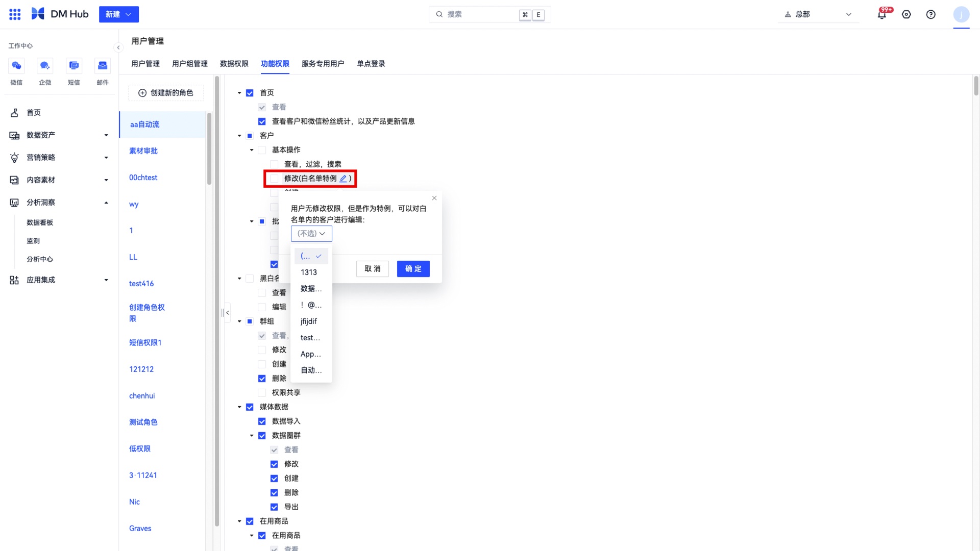Click 创建新的角色 button

tap(166, 93)
